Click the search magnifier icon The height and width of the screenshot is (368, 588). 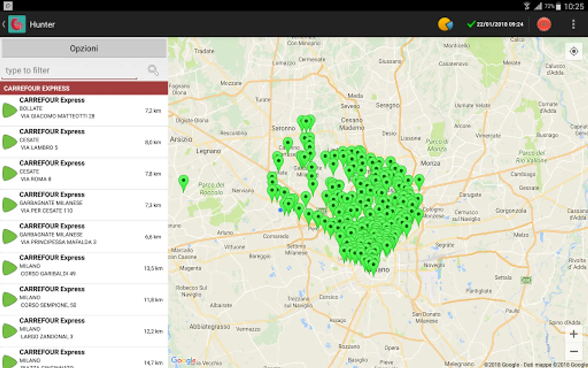pos(153,70)
